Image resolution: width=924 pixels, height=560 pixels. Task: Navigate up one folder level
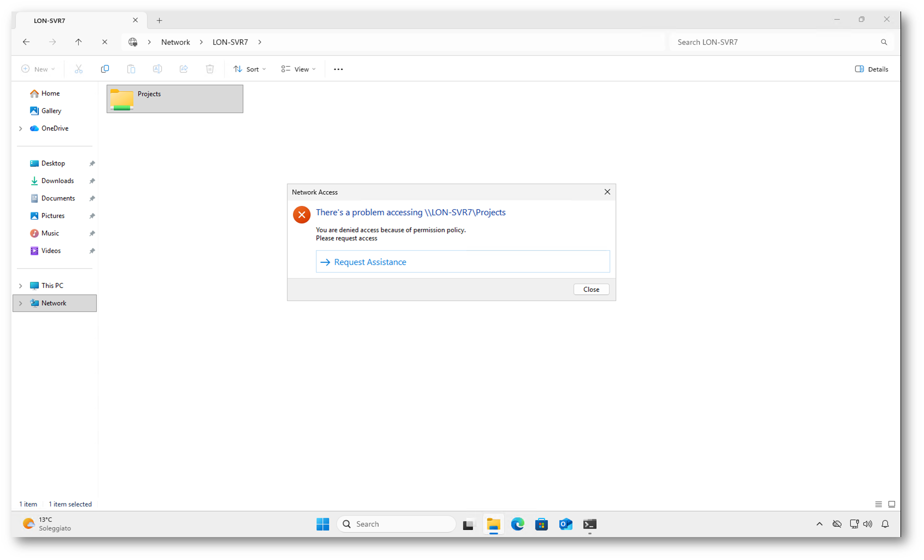point(79,42)
